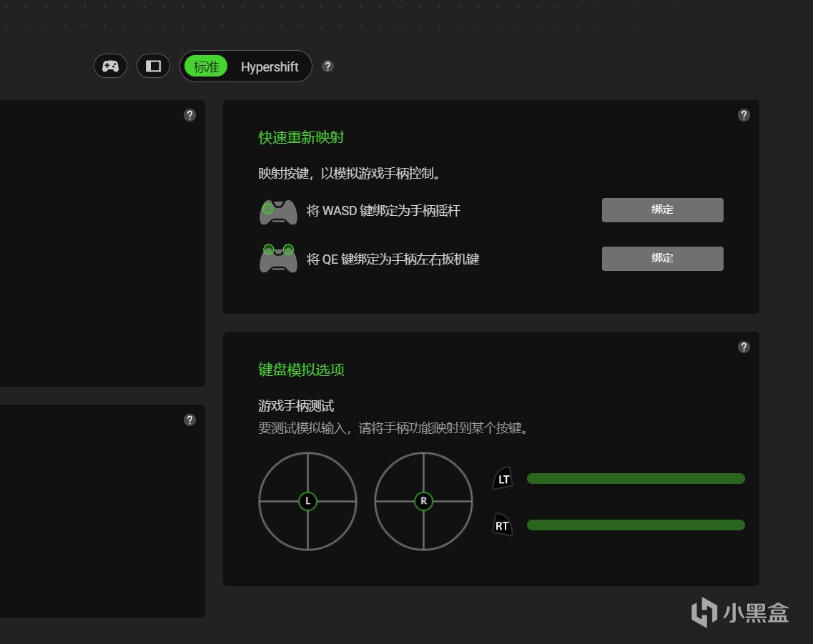Select the 标准 (Standard) mode toggle

pos(206,66)
